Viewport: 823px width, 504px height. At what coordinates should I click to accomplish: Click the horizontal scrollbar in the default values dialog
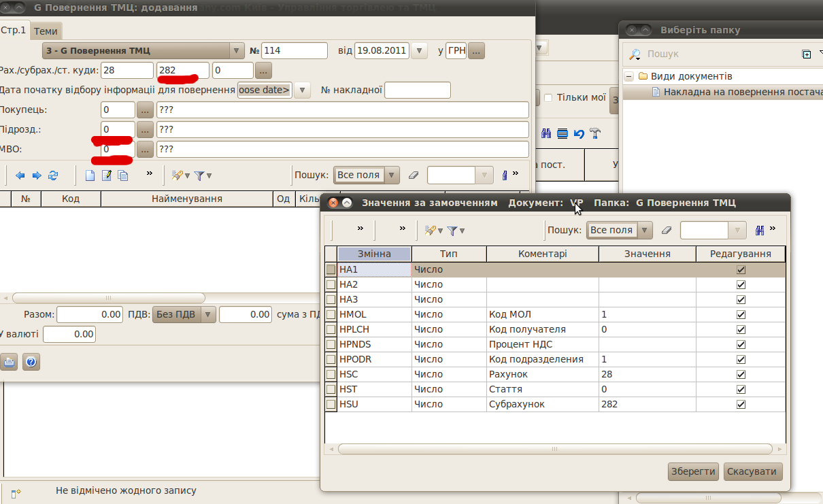pos(554,449)
